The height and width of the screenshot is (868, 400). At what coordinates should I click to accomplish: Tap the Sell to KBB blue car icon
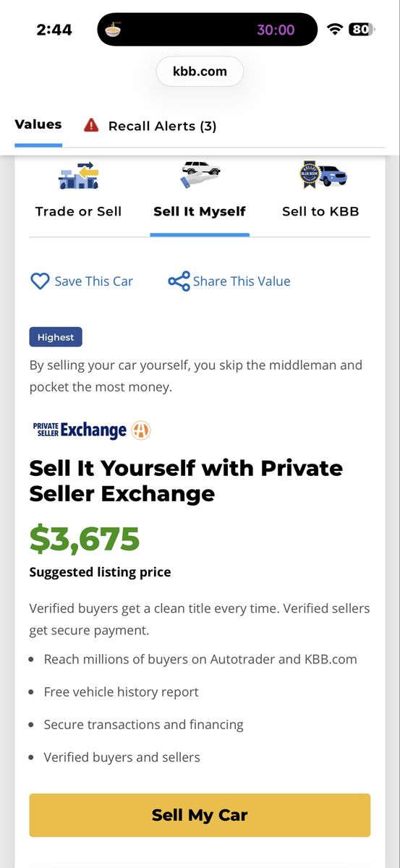coord(323,175)
